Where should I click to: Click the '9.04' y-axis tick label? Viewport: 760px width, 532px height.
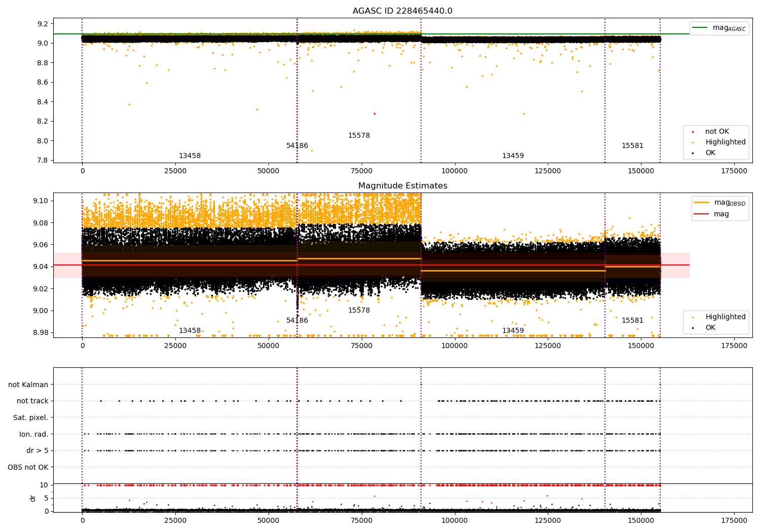click(41, 267)
